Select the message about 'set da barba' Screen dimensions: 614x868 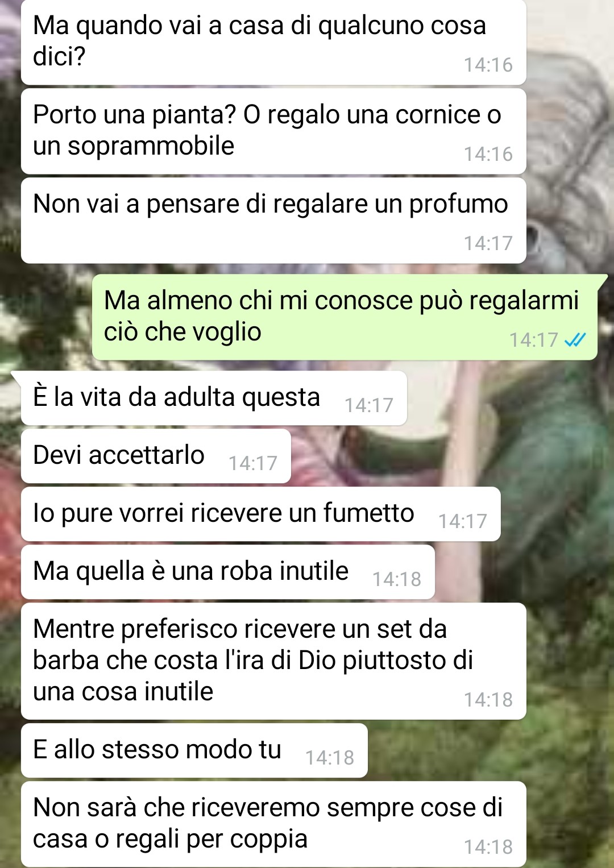(273, 661)
